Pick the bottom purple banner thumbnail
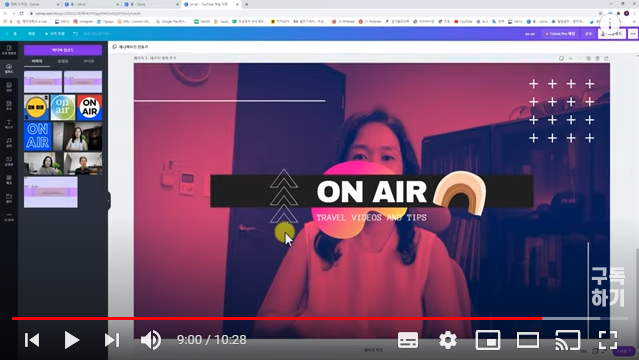This screenshot has width=639, height=360. click(x=51, y=192)
